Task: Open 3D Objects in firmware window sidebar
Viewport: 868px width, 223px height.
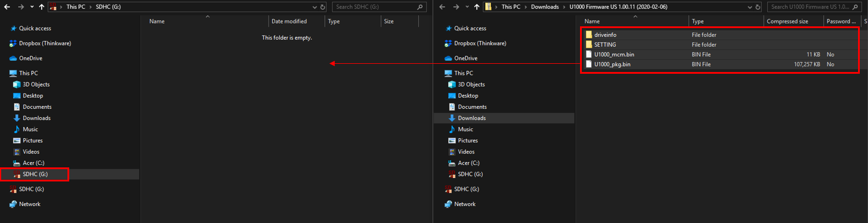Action: [x=472, y=84]
